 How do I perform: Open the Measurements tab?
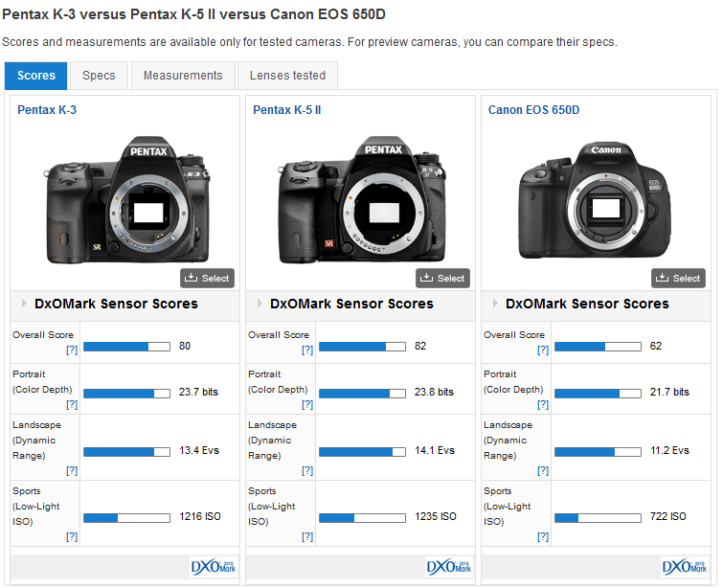point(183,76)
